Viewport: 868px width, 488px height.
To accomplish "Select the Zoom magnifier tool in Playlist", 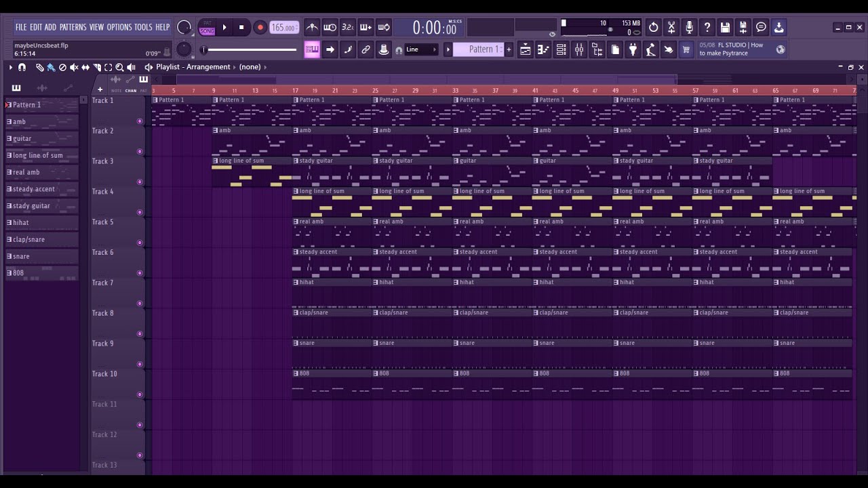I will [119, 67].
